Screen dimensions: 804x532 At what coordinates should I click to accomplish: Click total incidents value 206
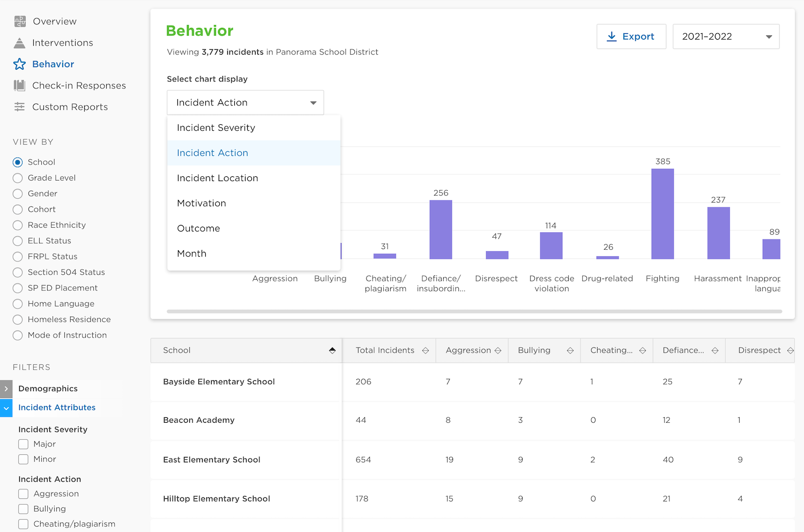point(363,382)
